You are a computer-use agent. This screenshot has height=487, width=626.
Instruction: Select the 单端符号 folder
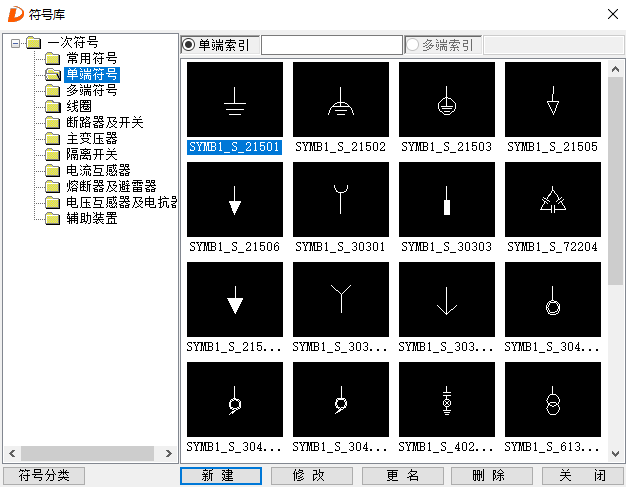click(91, 74)
